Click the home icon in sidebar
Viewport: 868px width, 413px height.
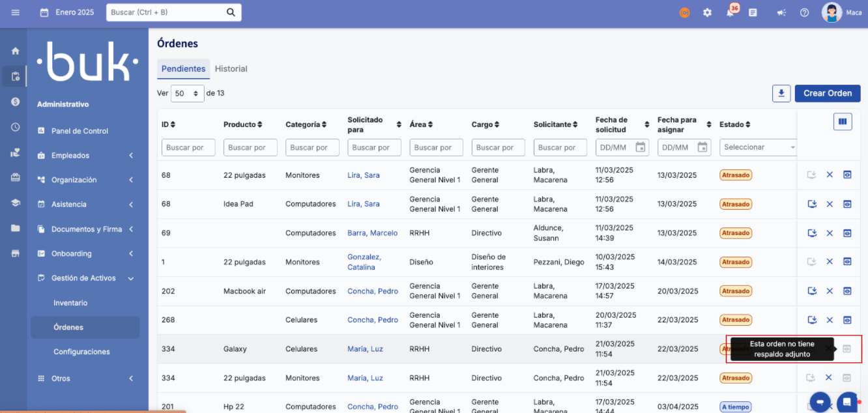coord(15,51)
